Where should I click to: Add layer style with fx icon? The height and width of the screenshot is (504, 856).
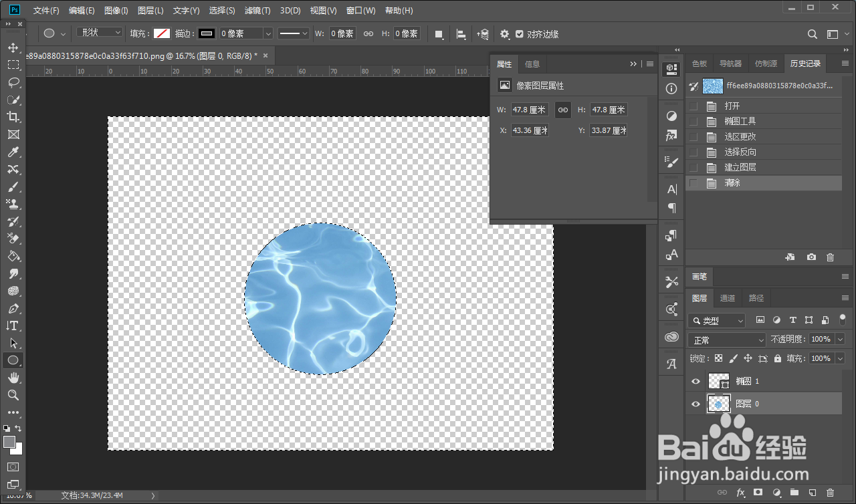click(x=740, y=493)
